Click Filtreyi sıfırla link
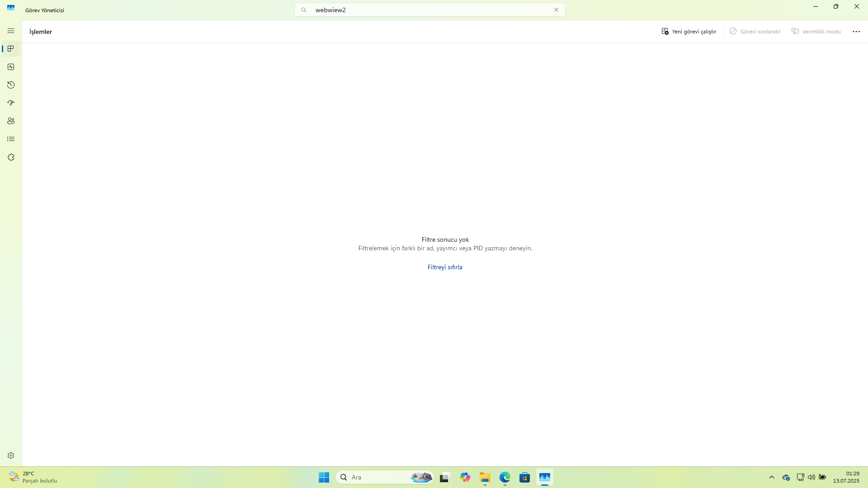 tap(445, 267)
